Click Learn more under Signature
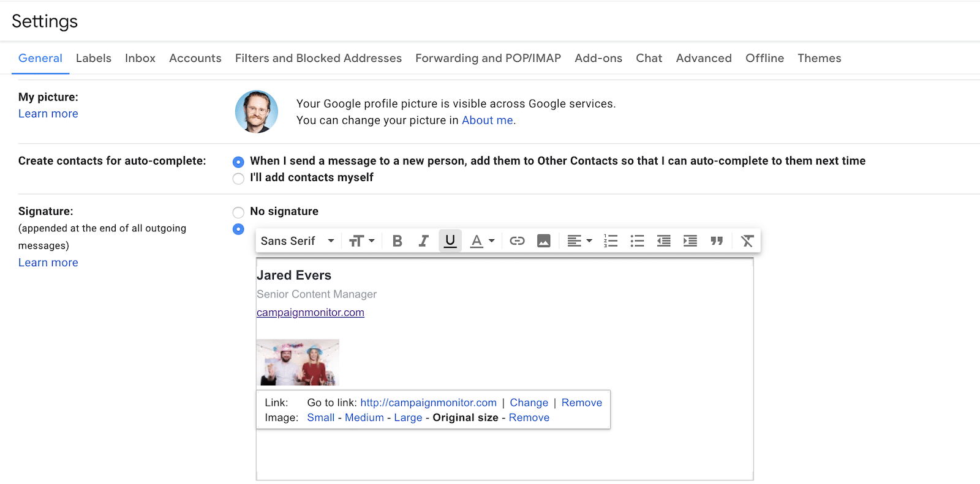This screenshot has height=484, width=980. [x=48, y=262]
